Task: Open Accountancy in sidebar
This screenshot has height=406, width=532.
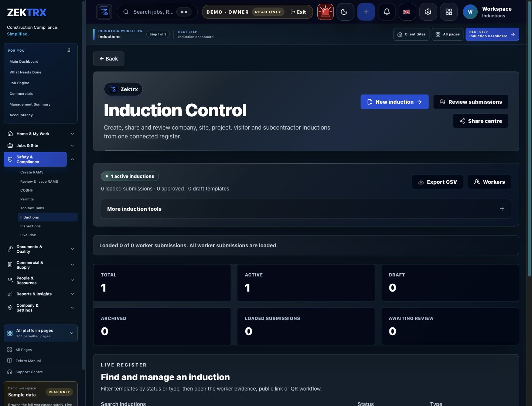Action: point(21,115)
